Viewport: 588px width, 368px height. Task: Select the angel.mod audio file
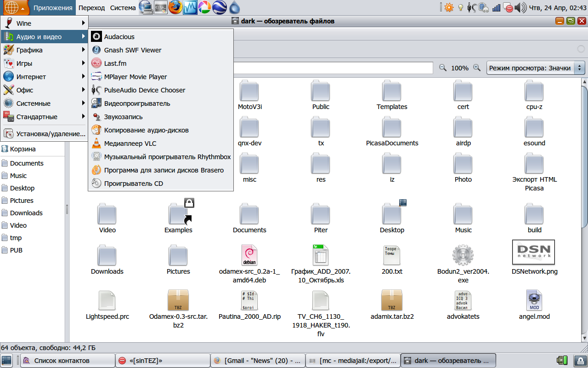pos(534,305)
